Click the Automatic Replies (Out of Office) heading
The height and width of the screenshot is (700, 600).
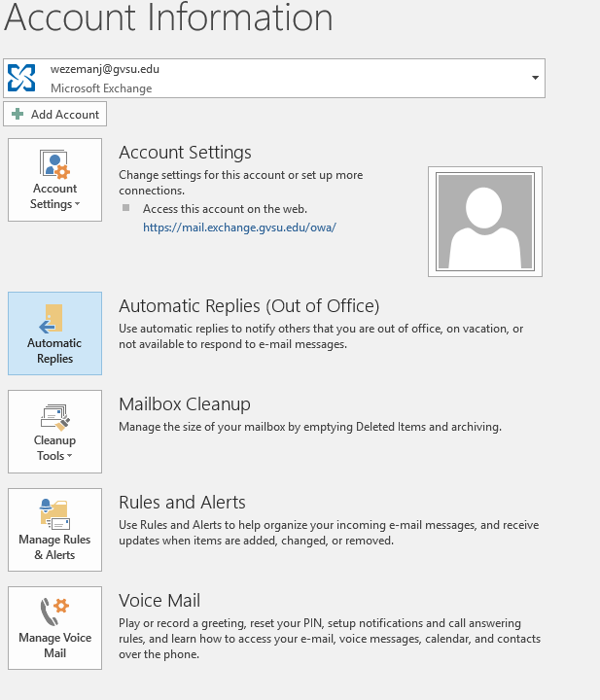tap(249, 306)
